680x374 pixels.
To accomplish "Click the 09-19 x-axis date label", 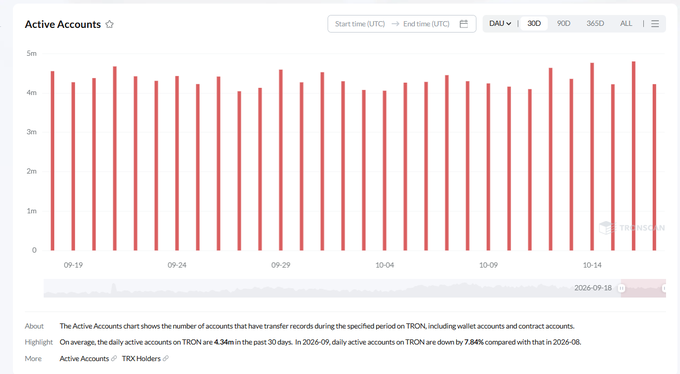I will [x=73, y=265].
